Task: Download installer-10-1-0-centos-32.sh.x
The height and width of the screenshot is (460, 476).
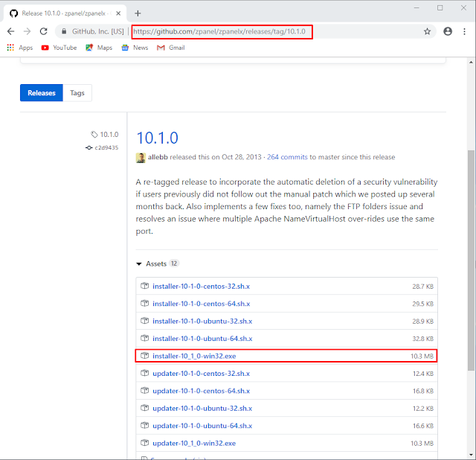Action: coord(201,287)
